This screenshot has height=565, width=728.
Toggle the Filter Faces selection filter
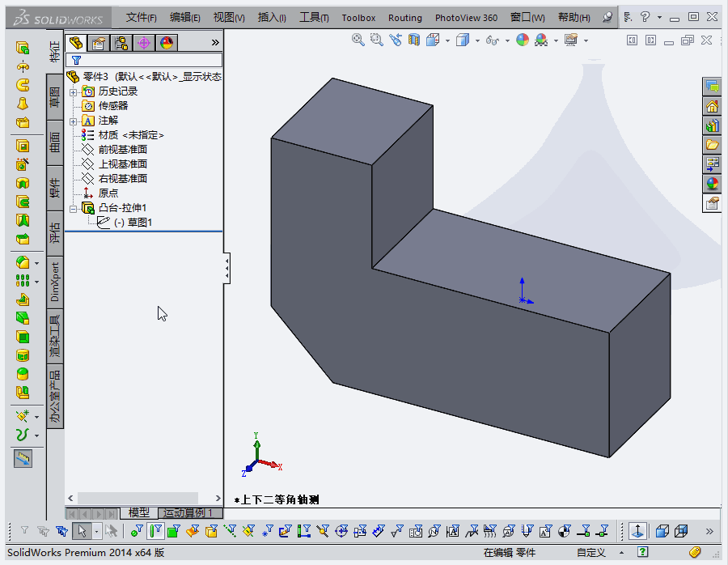click(174, 531)
